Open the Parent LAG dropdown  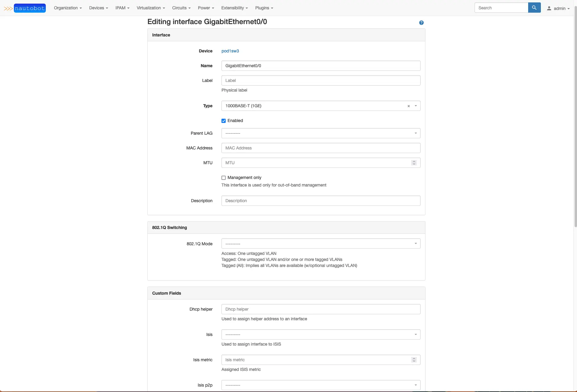[321, 133]
